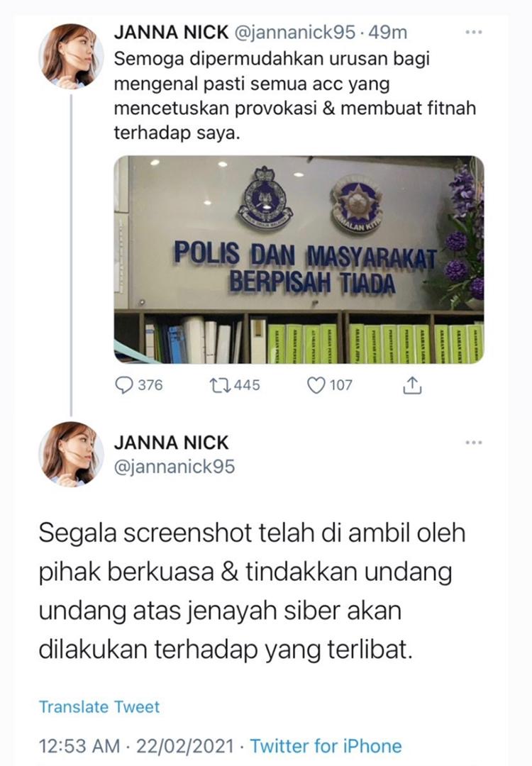Select the JANNA NICK display name on top tweet
The height and width of the screenshot is (766, 532).
171,32
